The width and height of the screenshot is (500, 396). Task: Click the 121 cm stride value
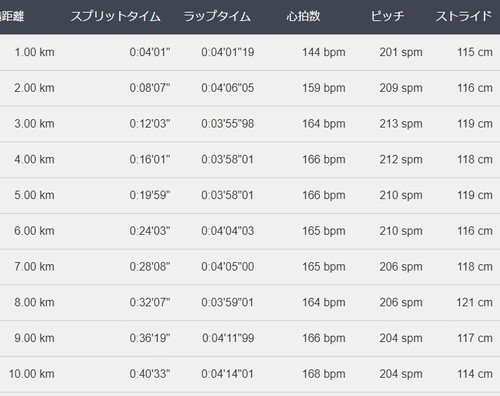474,302
